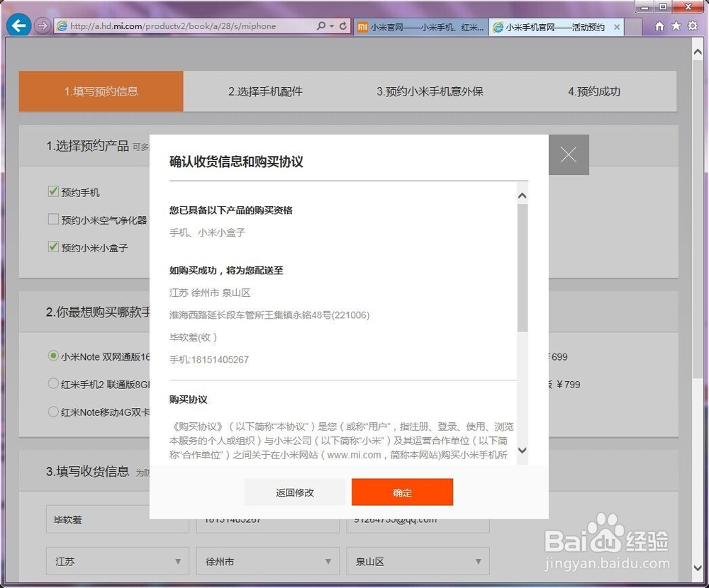Go back with the browser back arrow
709x588 pixels.
18,26
